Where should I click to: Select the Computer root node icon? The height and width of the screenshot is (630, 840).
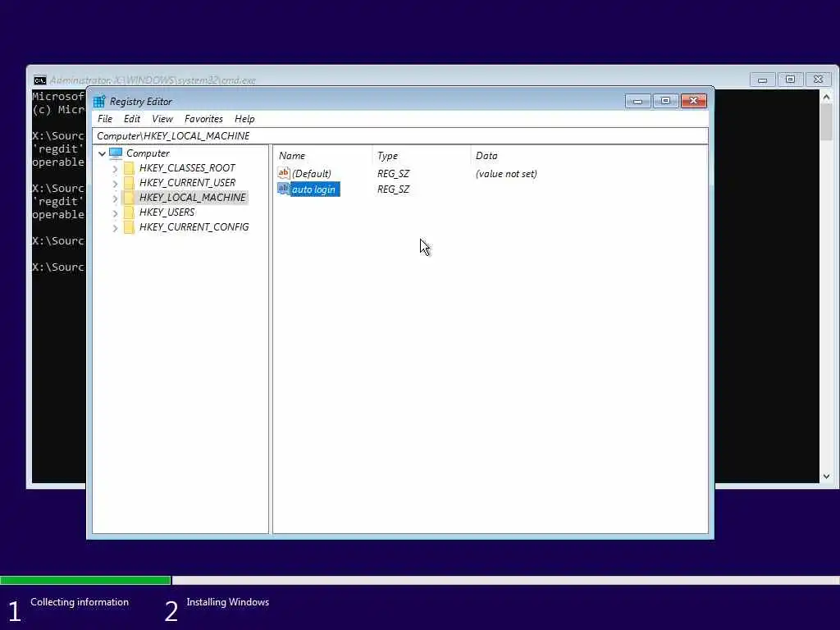[116, 153]
